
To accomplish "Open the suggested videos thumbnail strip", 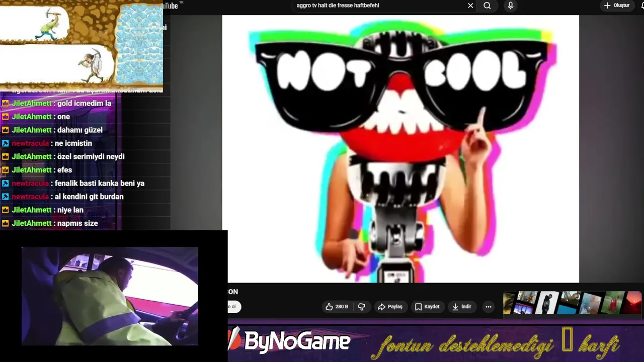I will [573, 303].
